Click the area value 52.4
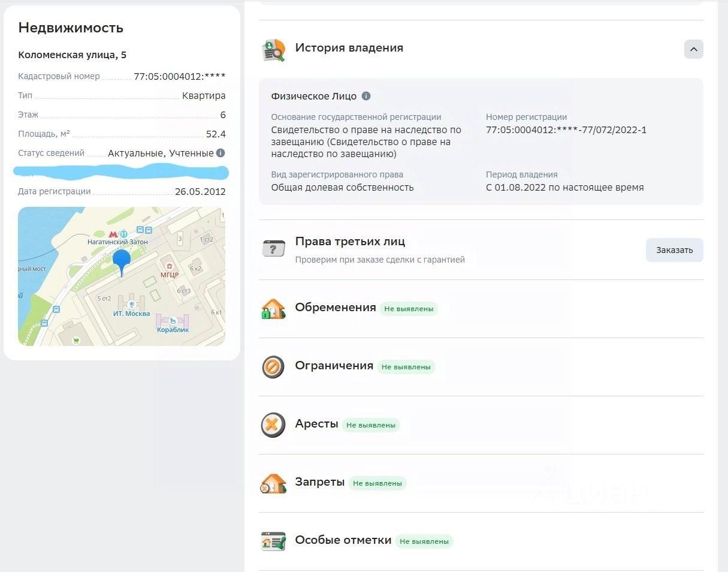Image resolution: width=728 pixels, height=572 pixels. (x=216, y=134)
